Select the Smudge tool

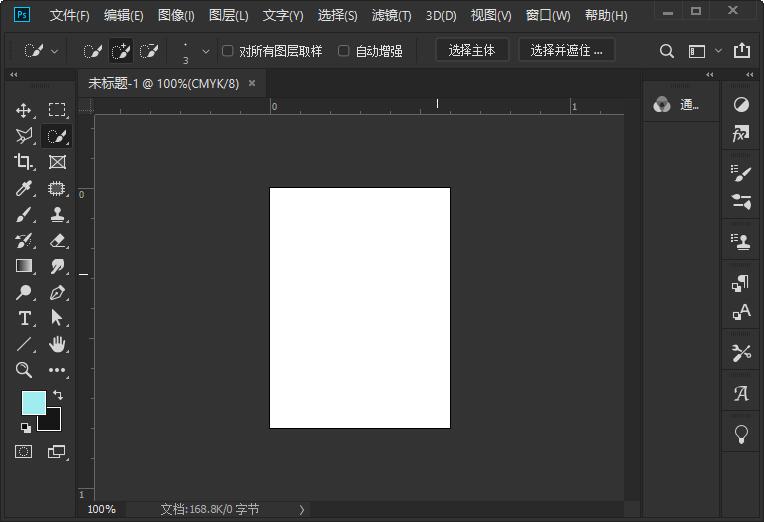click(57, 266)
